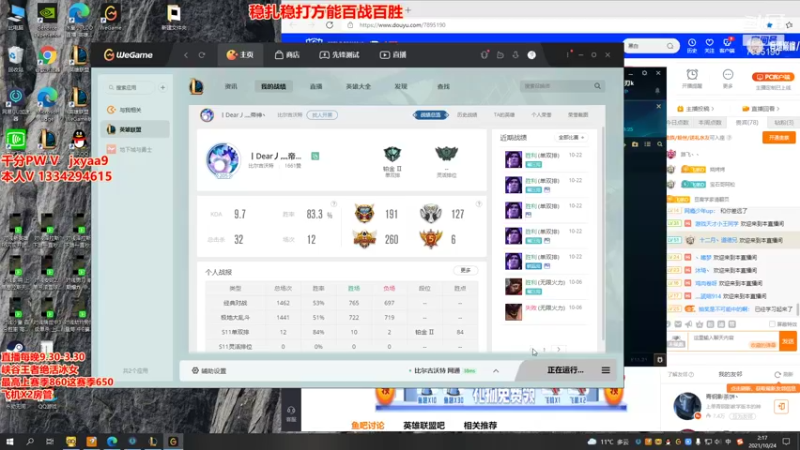
Task: Open Google Chrome desktop shortcut
Action: point(47,59)
